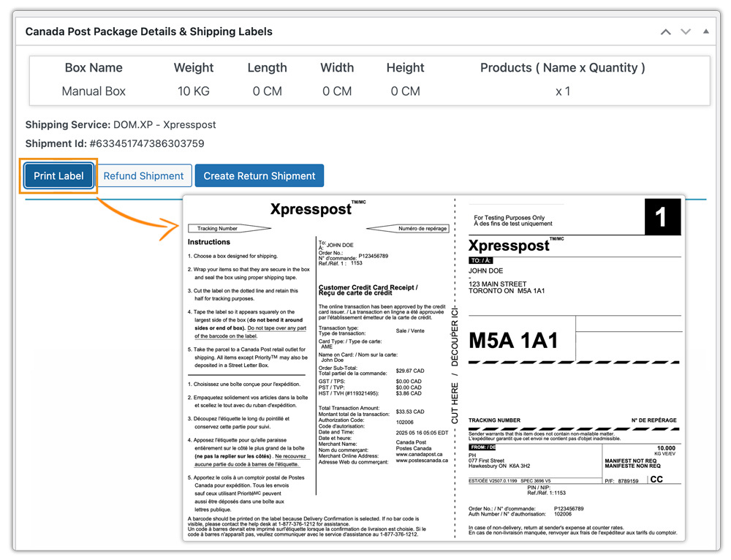Select the 'Box Name' column header

point(94,67)
